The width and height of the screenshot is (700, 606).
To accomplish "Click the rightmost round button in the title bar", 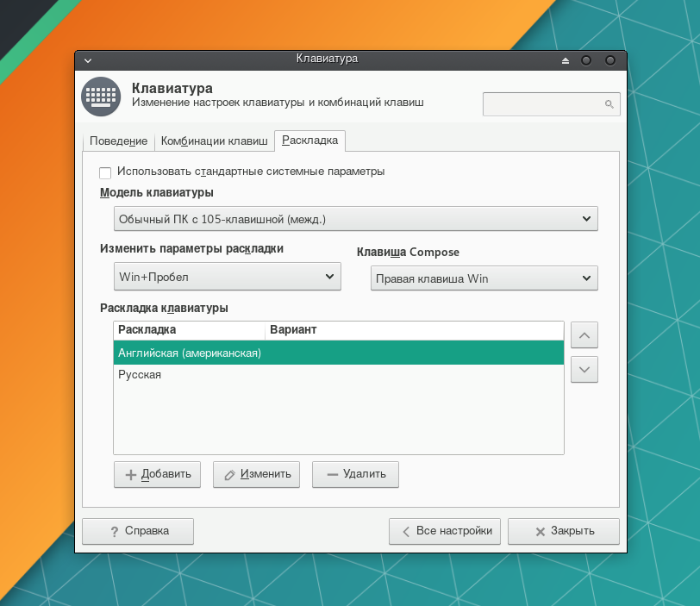I will tap(610, 60).
